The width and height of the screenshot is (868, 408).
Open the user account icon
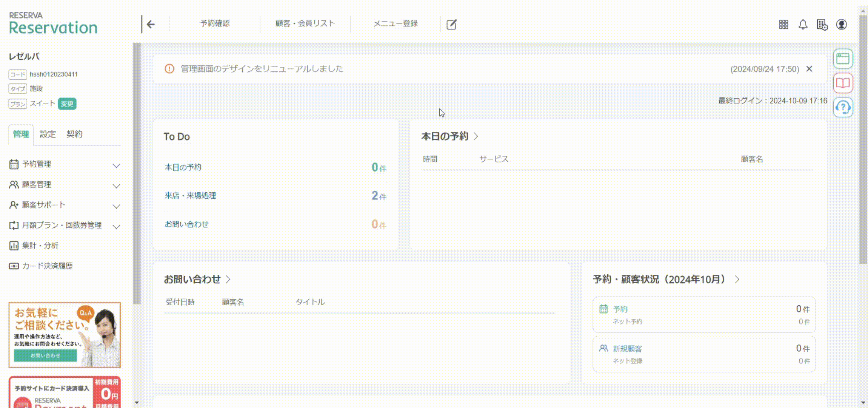click(x=842, y=25)
